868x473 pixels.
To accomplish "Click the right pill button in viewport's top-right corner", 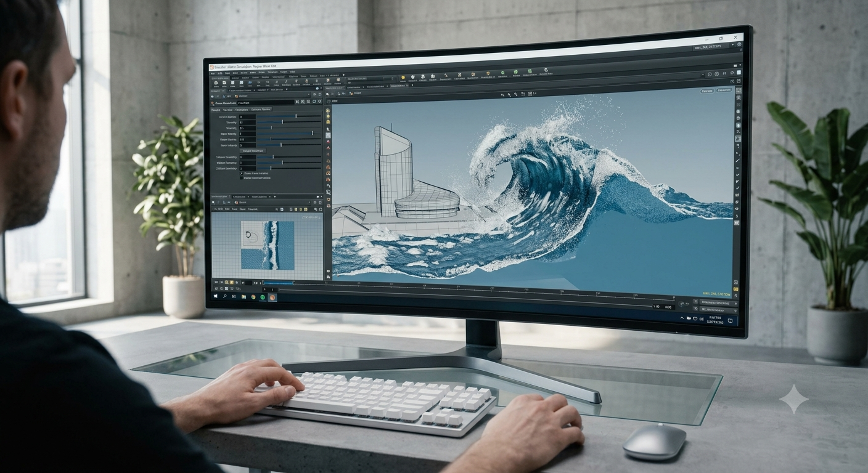I will coord(724,90).
